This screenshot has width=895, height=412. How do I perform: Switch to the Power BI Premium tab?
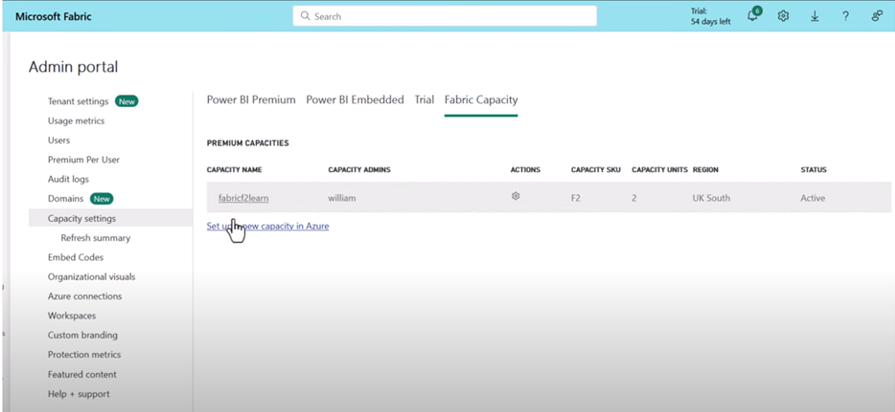pyautogui.click(x=251, y=100)
